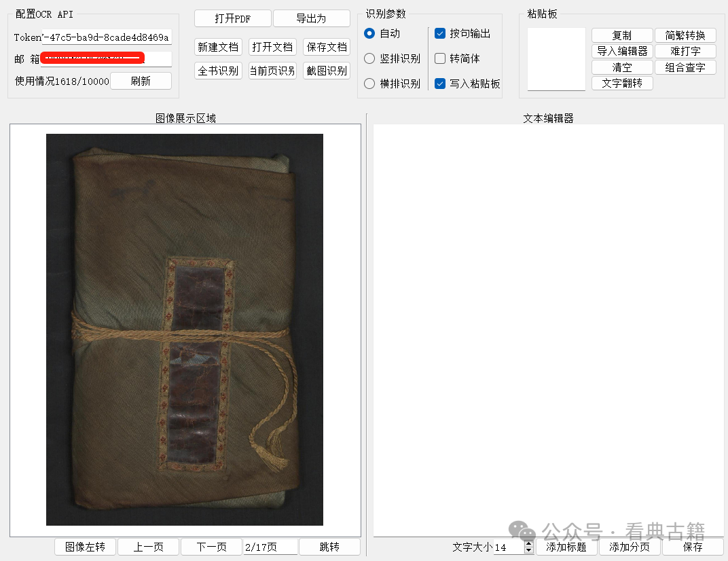728x561 pixels.
Task: Click the 简繁转换 clipboard button
Action: 685,35
